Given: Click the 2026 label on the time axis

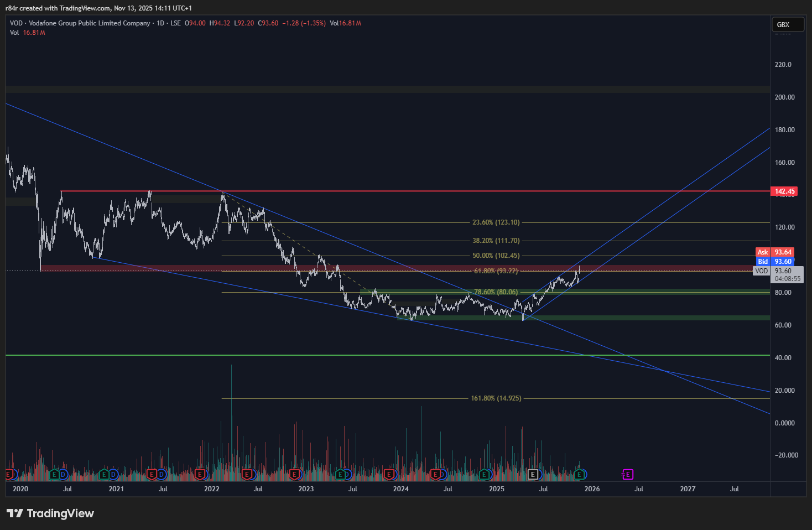Looking at the screenshot, I should (x=592, y=489).
